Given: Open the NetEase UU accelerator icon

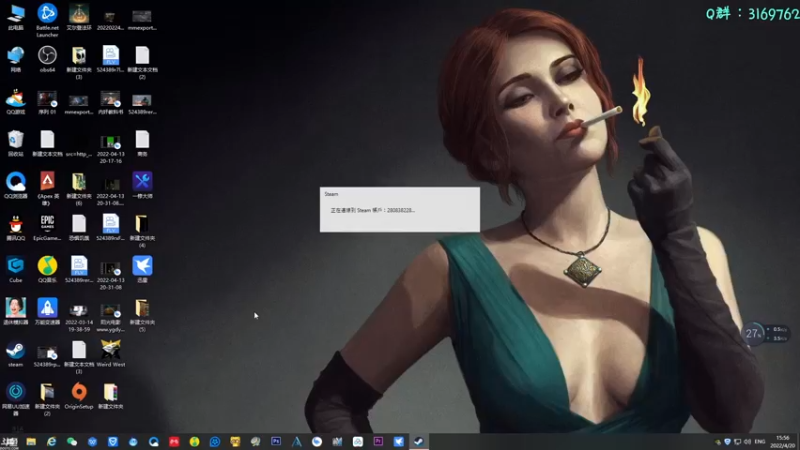Looking at the screenshot, I should [16, 399].
